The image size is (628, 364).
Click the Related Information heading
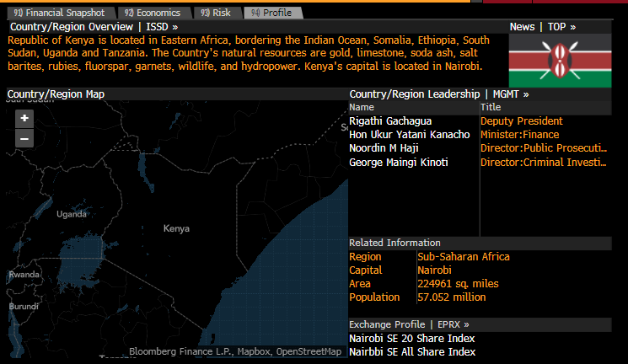point(395,243)
